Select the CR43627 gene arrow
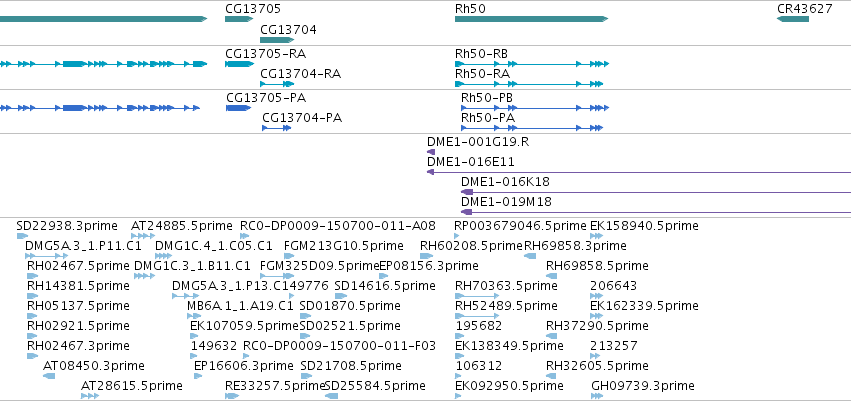The width and height of the screenshot is (851, 401). (x=793, y=19)
